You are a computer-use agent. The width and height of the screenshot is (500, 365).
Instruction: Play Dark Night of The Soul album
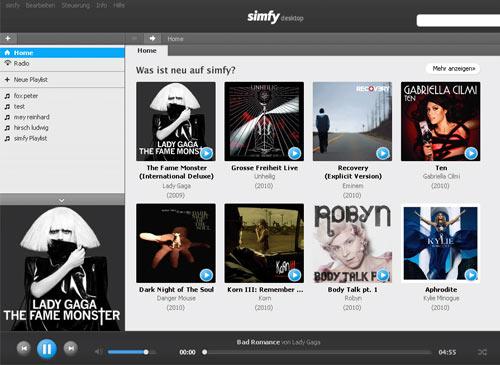coord(206,275)
